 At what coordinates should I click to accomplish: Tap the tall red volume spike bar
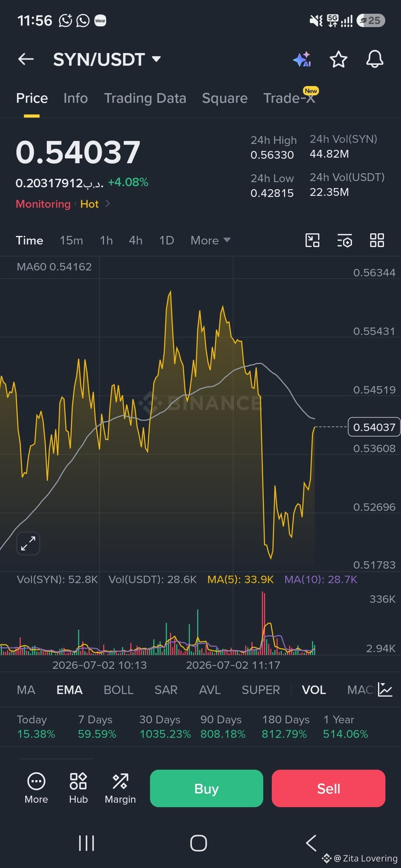tap(263, 623)
